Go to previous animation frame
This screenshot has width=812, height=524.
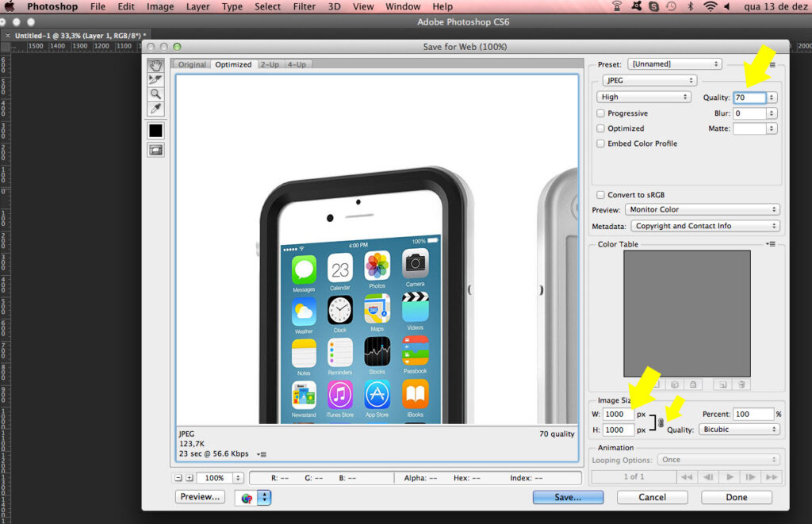(708, 477)
